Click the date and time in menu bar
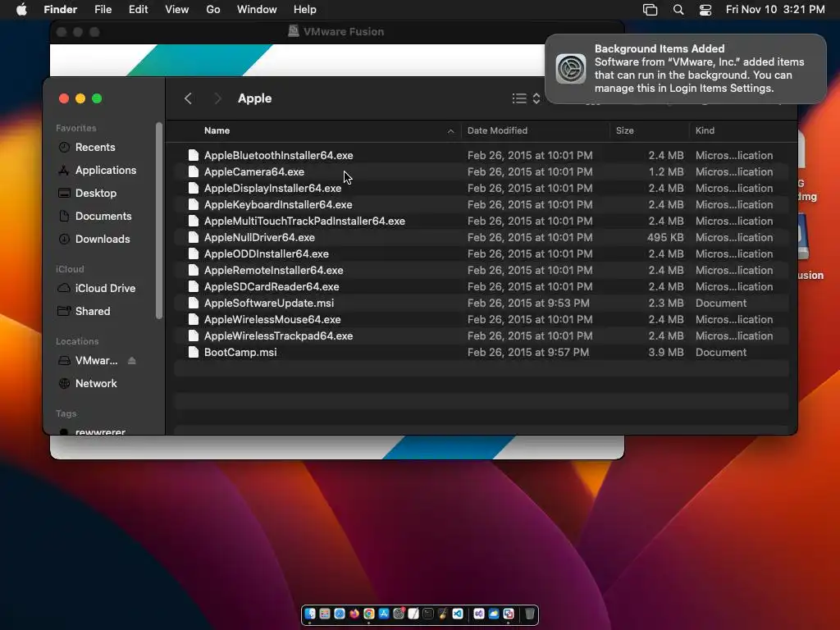Screen dimensions: 840x630 click(x=775, y=10)
